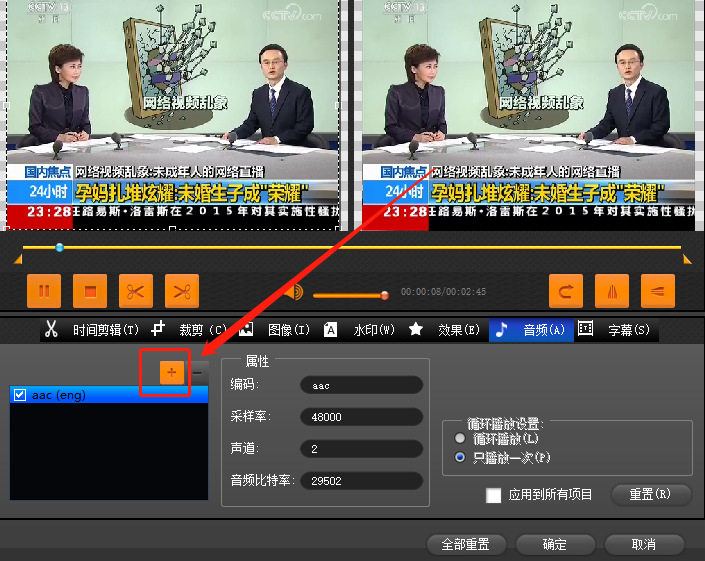The image size is (705, 561).
Task: Open the 字幕(S) tab
Action: coord(629,330)
